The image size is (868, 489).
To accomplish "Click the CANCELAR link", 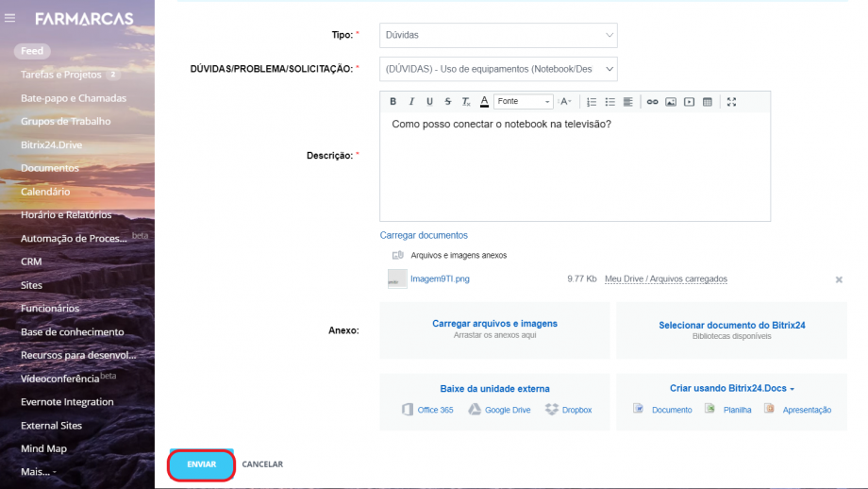I will (x=262, y=464).
